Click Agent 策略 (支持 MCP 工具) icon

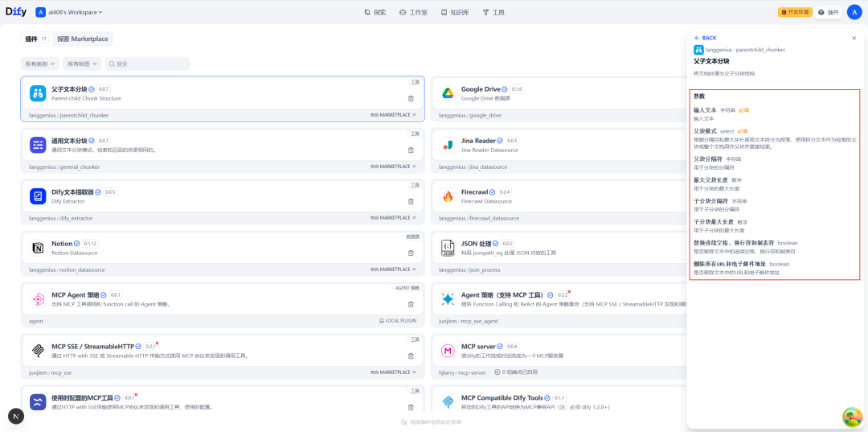click(448, 299)
